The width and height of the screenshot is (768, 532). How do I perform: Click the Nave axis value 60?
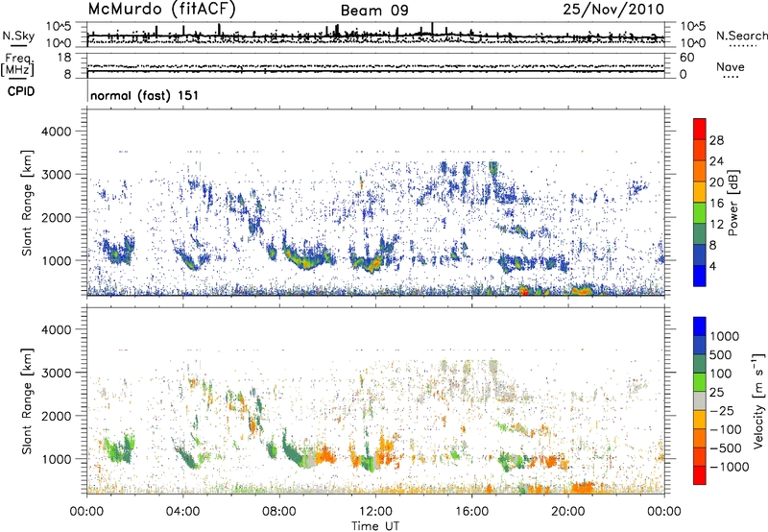pyautogui.click(x=687, y=58)
